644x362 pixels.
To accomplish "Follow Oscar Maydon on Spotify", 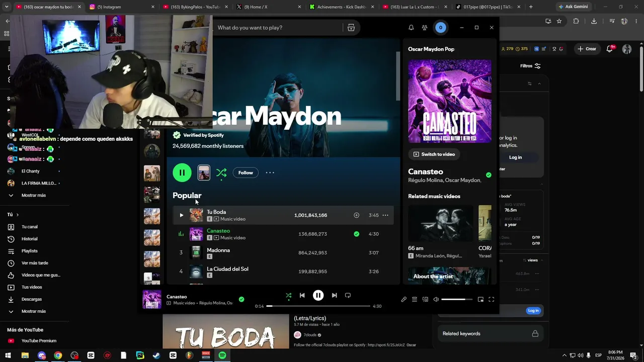I will [246, 172].
